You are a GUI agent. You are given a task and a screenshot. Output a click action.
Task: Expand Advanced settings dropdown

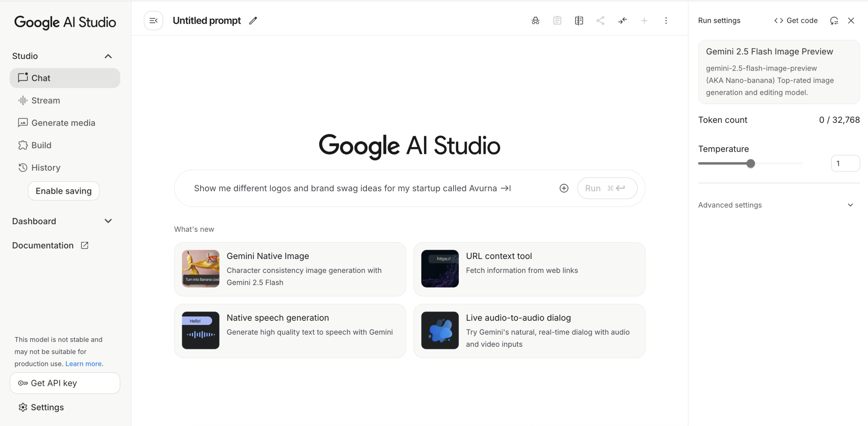779,205
